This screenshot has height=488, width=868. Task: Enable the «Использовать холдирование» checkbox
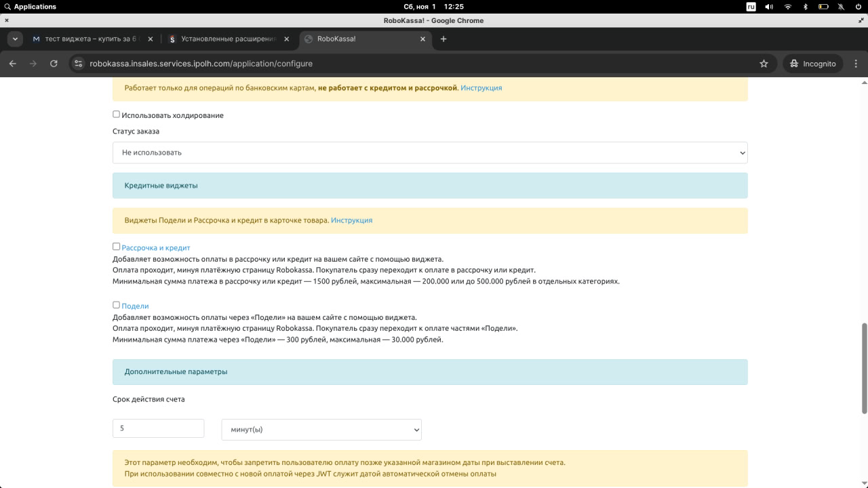[116, 115]
